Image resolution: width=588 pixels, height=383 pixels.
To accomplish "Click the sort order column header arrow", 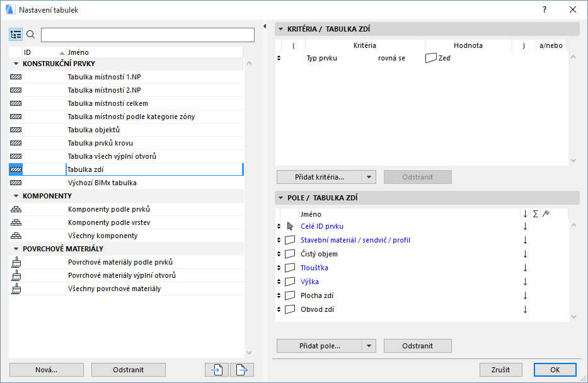I will click(526, 214).
